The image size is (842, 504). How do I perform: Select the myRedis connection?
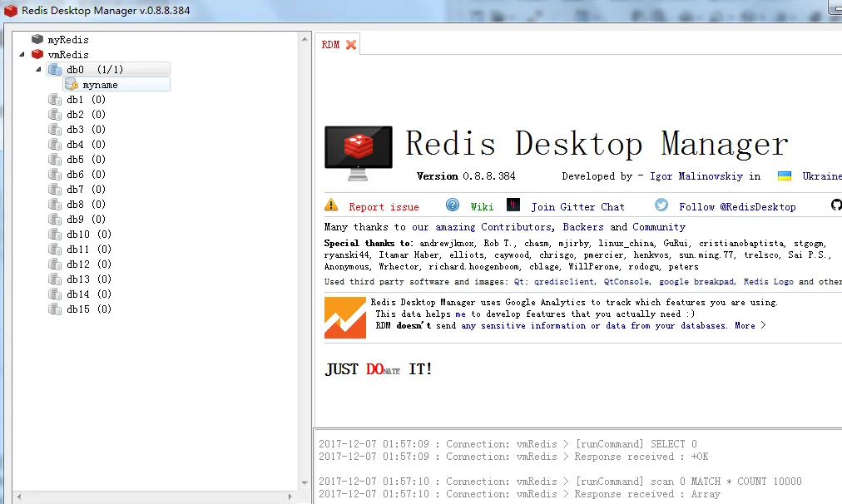68,40
